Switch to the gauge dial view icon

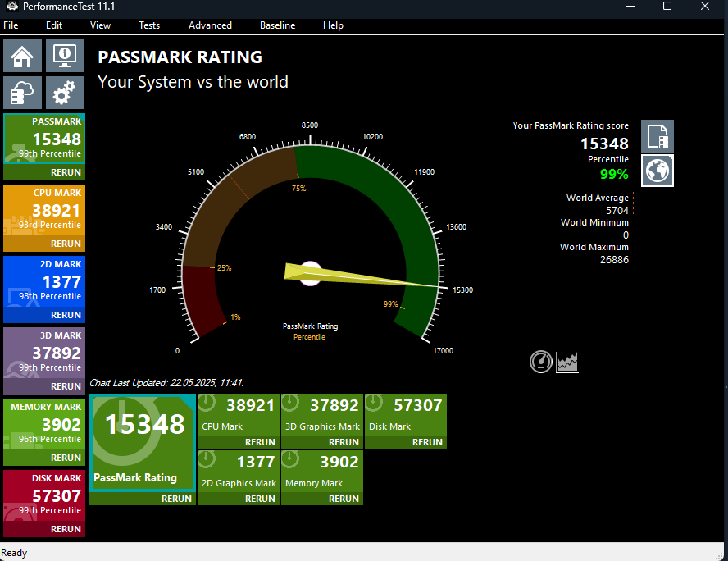tap(541, 362)
